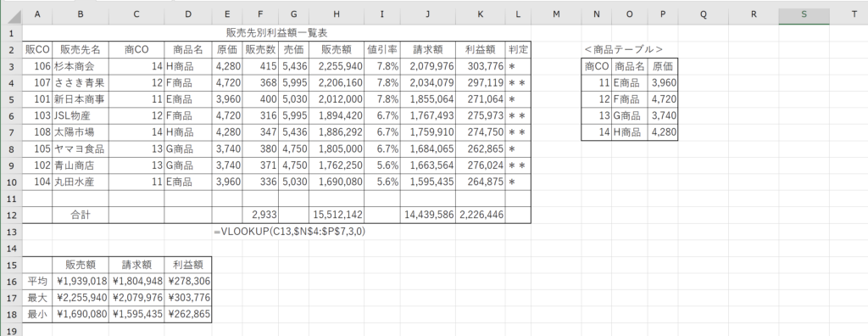Screen dimensions: 868x336
Task: Select total 請求額 value 14,439,586
Action: [x=428, y=215]
